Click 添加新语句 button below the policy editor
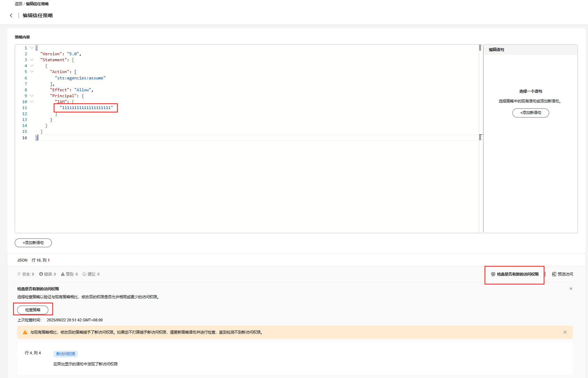The image size is (588, 378). click(33, 243)
